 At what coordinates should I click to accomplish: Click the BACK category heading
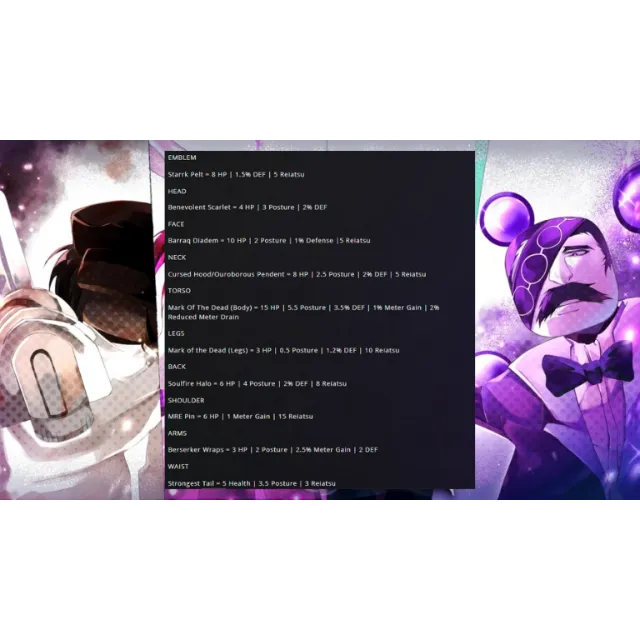[177, 366]
